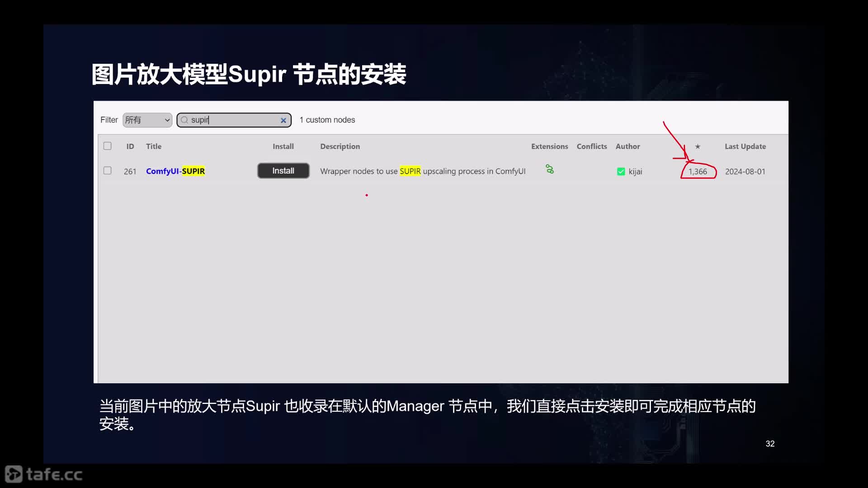
Task: Click the tafe.cc logo icon bottom-left
Action: tap(12, 474)
